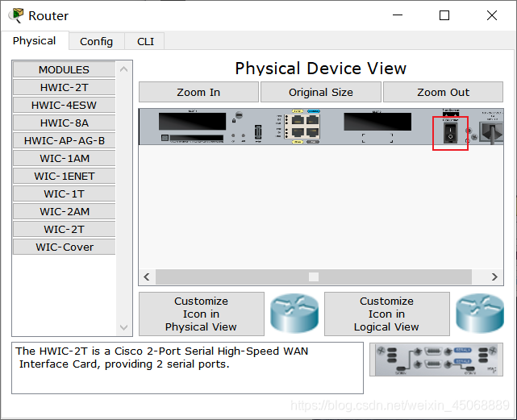The height and width of the screenshot is (420, 517).
Task: Click the HWIC-2T module preview image
Action: pyautogui.click(x=436, y=360)
